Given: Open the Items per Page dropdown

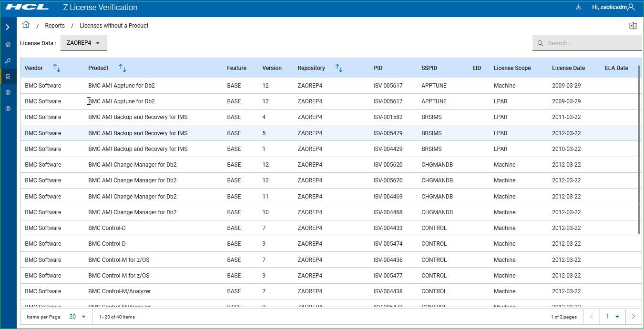Looking at the screenshot, I should (x=77, y=317).
